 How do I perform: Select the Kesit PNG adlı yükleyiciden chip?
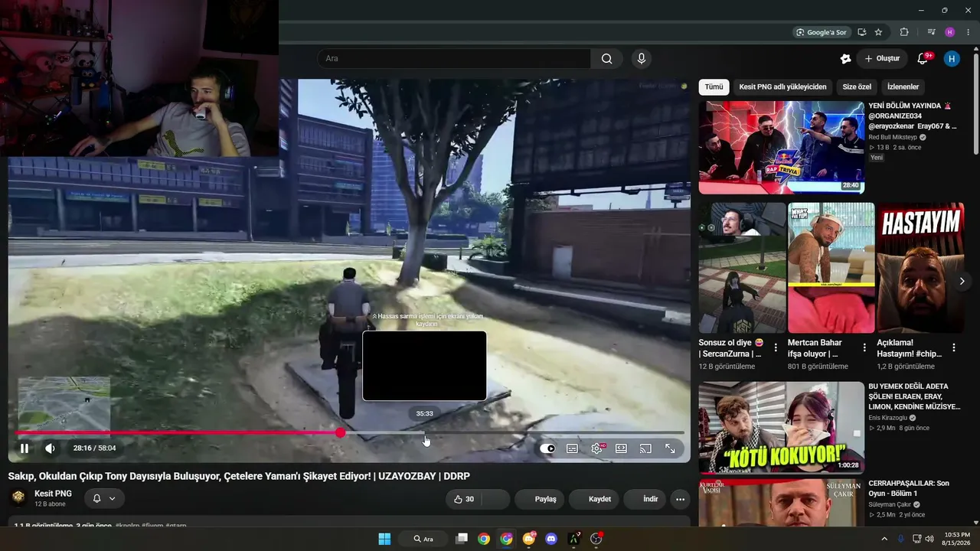[782, 87]
